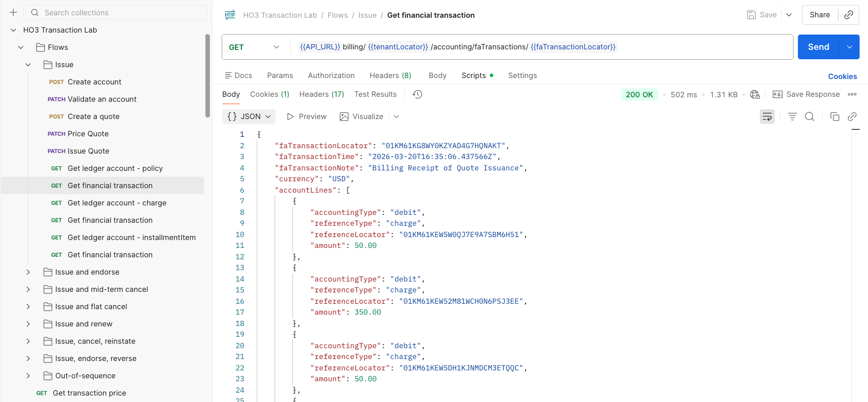868x402 pixels.
Task: Click the search magnifier icon in response body
Action: (810, 117)
